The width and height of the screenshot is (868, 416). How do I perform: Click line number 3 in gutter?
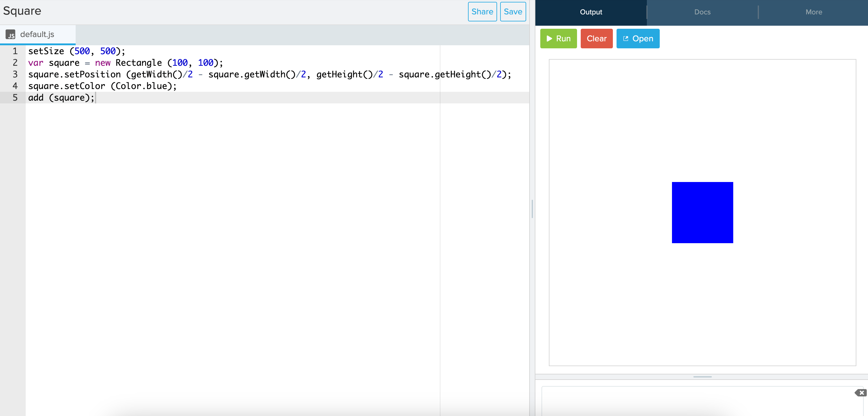point(15,74)
